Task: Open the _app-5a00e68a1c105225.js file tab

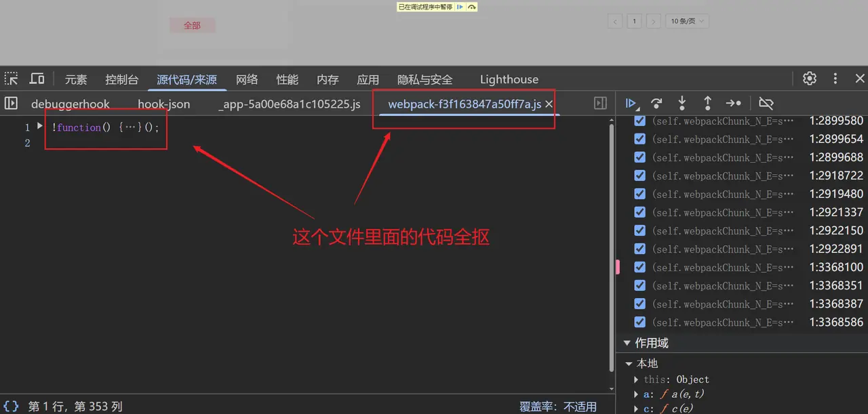Action: [289, 104]
